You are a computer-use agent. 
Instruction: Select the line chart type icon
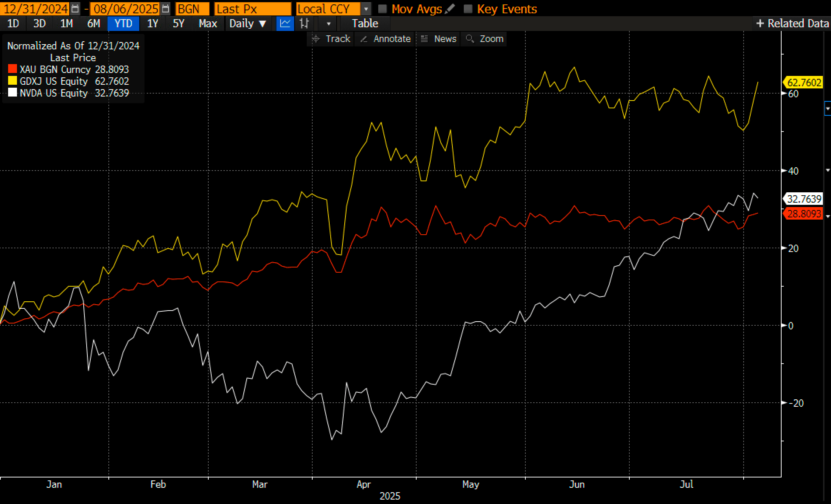tap(285, 24)
